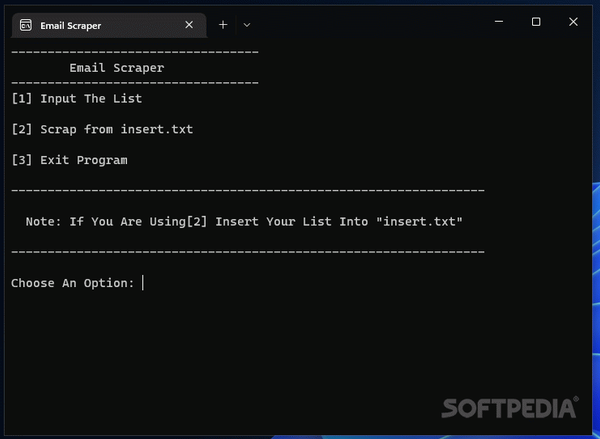Close the terminal window
The width and height of the screenshot is (600, 439).
point(573,22)
